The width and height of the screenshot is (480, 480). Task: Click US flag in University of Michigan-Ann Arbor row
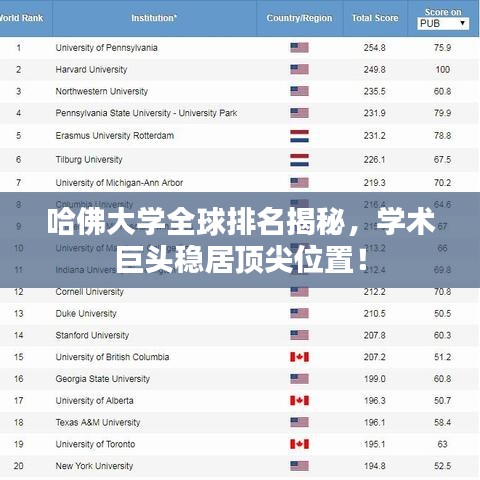pos(299,183)
